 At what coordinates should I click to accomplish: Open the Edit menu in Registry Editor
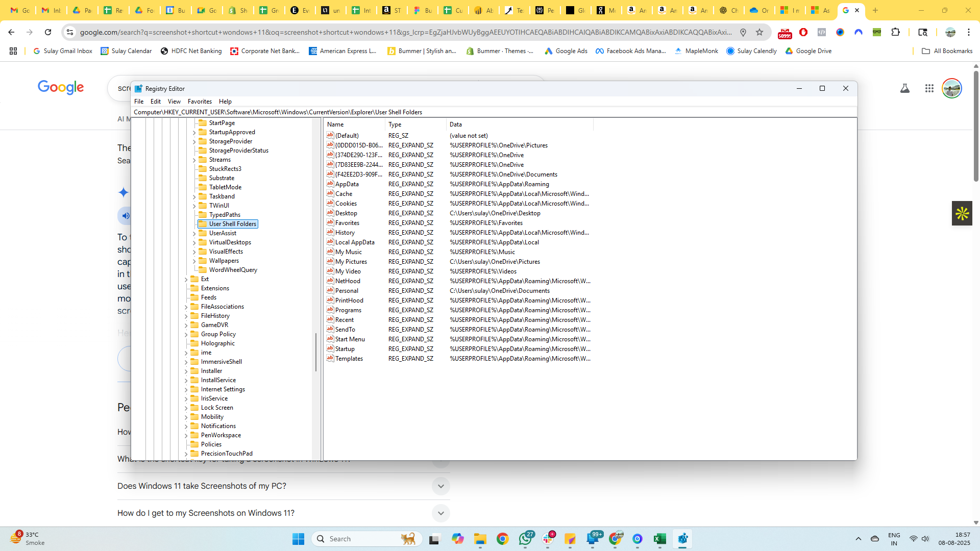[156, 102]
